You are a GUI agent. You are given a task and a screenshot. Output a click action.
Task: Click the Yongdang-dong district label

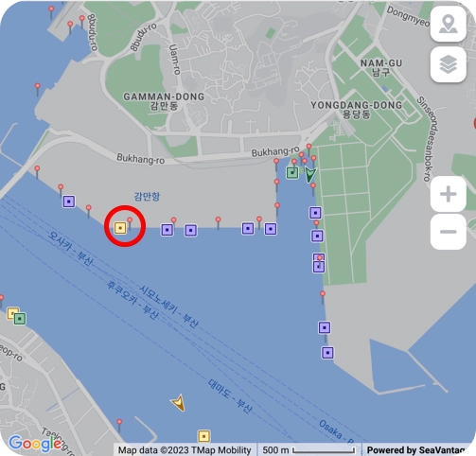357,110
